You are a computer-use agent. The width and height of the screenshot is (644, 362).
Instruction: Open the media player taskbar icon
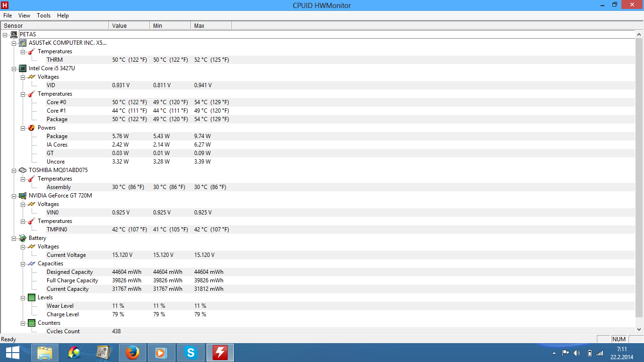click(162, 353)
